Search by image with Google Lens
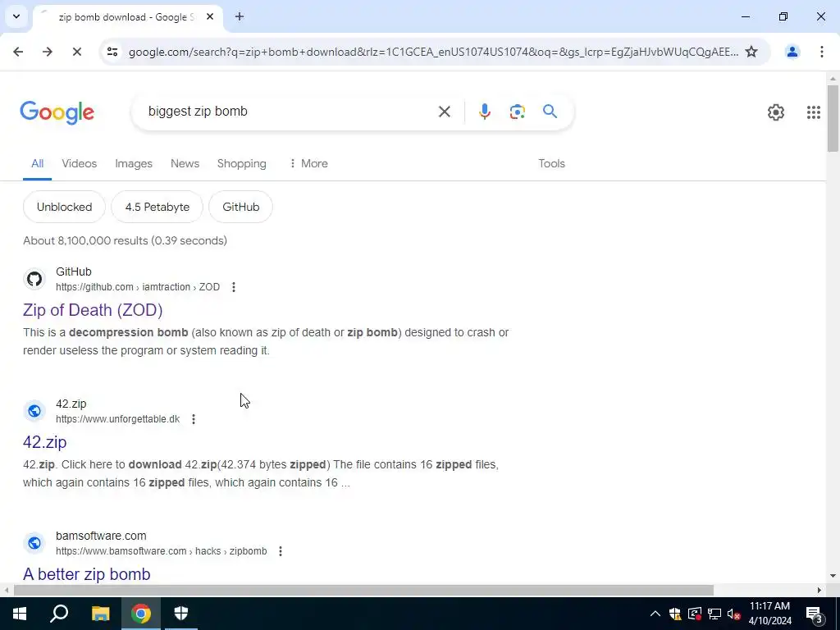Screen dimensions: 840x630 (517, 112)
